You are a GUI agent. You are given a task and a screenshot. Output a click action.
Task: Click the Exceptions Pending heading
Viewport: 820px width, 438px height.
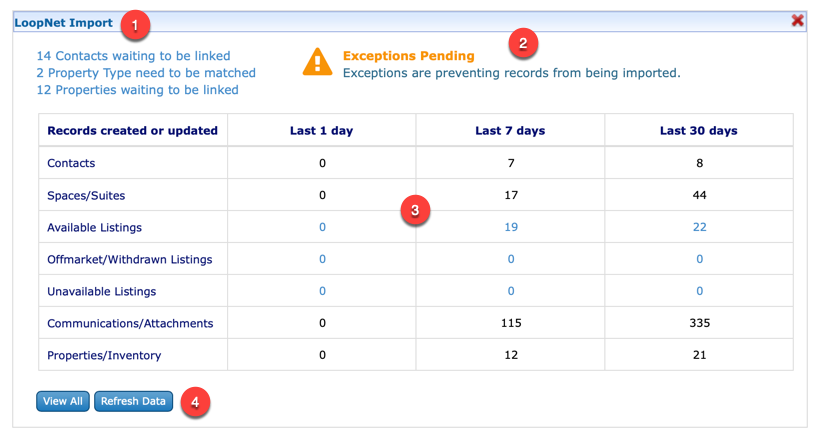click(x=408, y=56)
